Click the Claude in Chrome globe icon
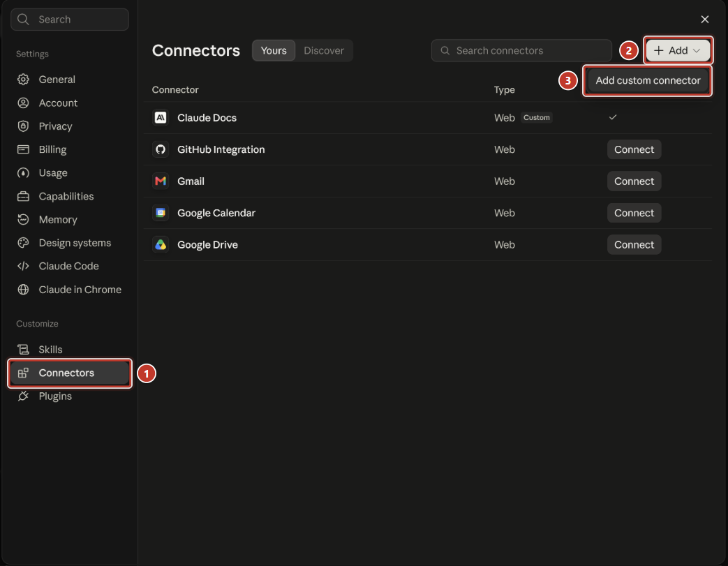 (23, 289)
